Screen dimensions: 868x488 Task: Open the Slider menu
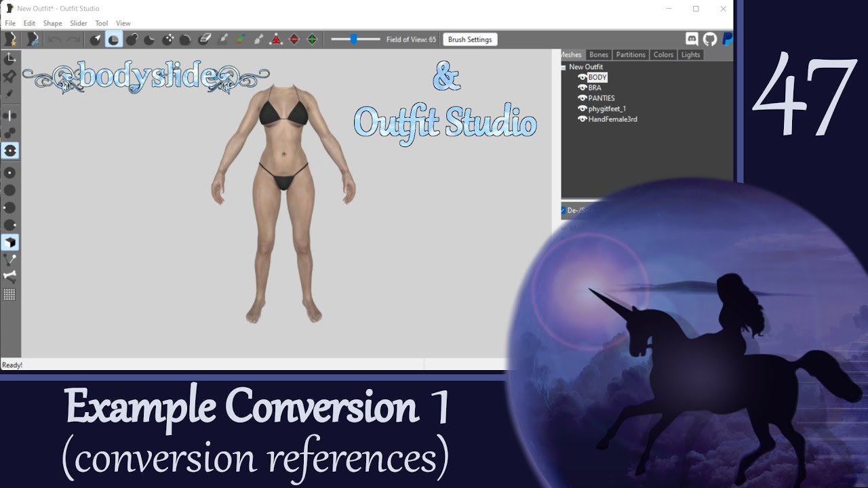coord(79,23)
